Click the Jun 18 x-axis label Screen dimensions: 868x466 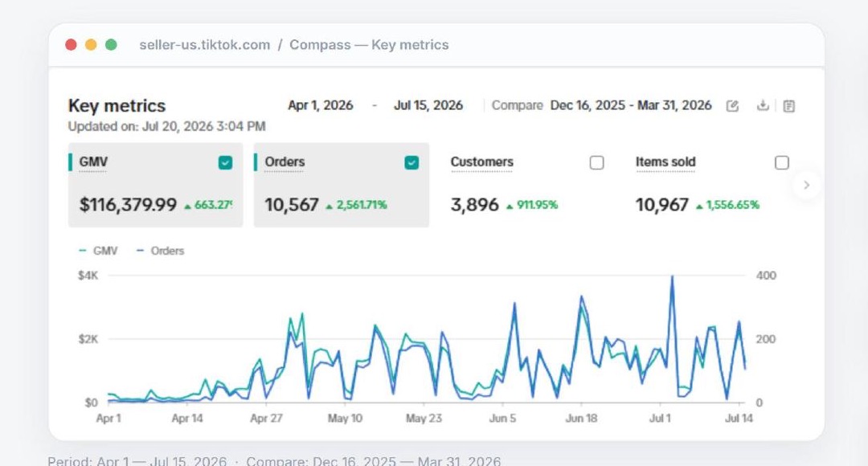click(581, 419)
